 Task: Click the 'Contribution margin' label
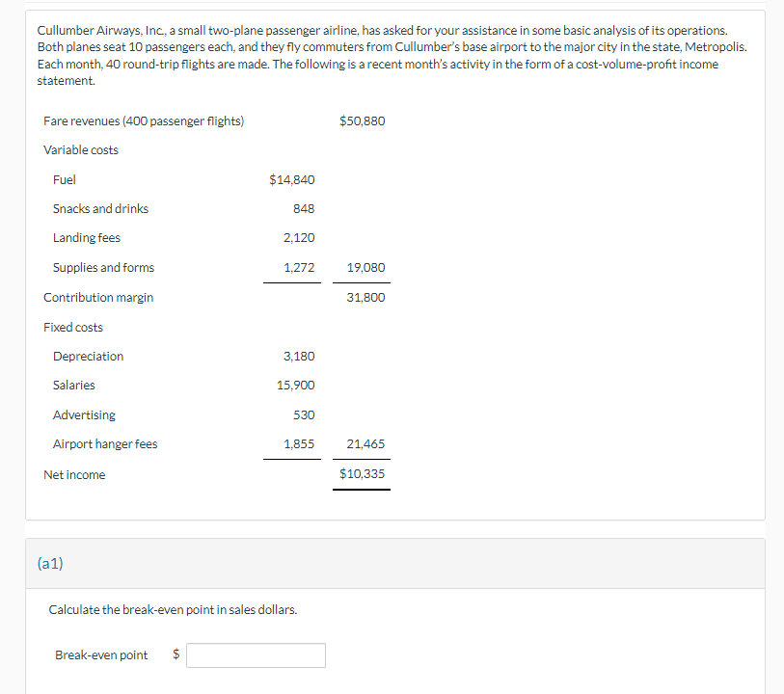pos(98,297)
